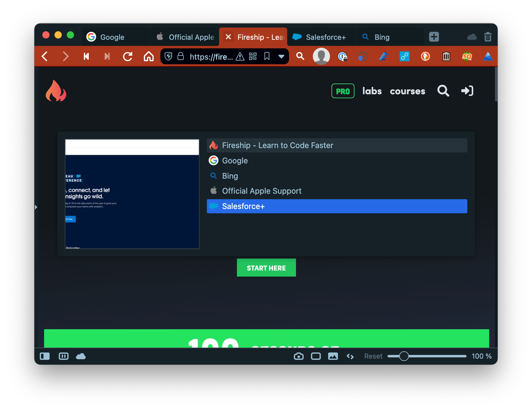Open the user profile avatar
The height and width of the screenshot is (410, 532).
(x=321, y=56)
